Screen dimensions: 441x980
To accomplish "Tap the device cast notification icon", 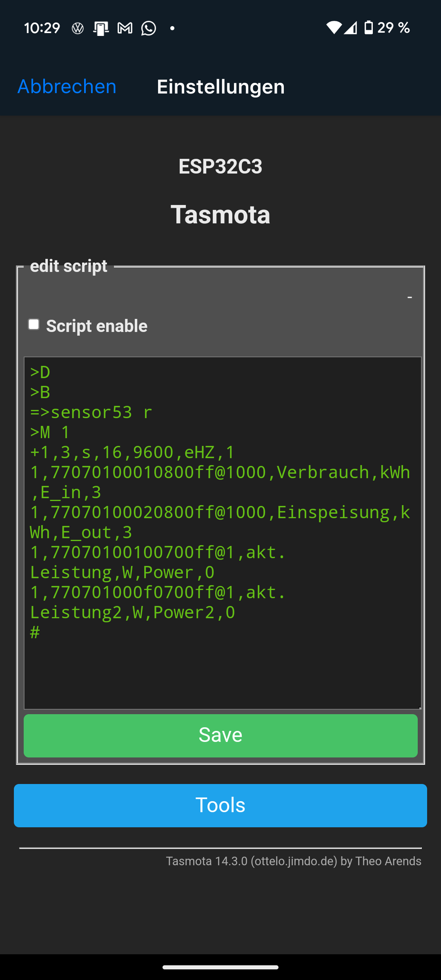I will click(101, 28).
